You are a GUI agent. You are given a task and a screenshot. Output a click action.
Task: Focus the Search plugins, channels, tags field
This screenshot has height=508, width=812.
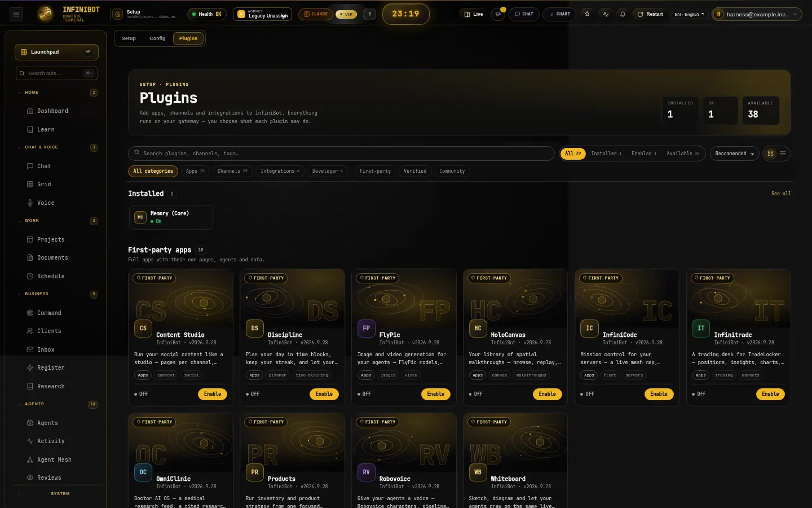[x=341, y=154]
